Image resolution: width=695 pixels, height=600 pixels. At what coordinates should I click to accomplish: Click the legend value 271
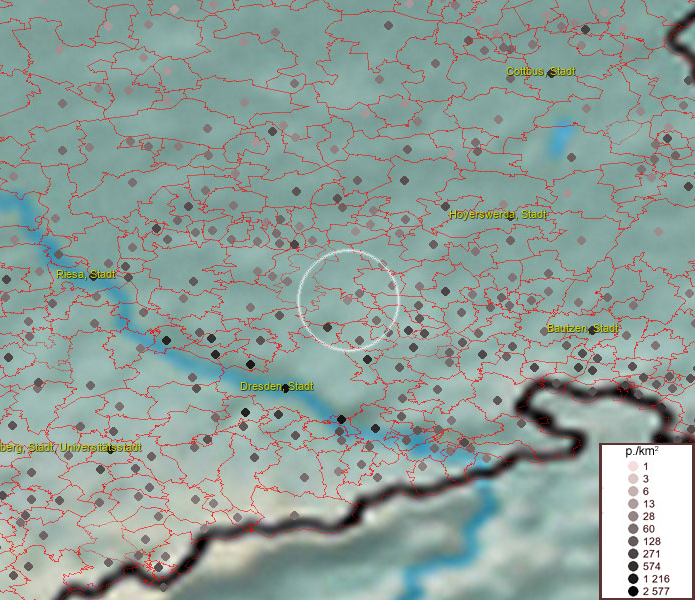point(652,553)
